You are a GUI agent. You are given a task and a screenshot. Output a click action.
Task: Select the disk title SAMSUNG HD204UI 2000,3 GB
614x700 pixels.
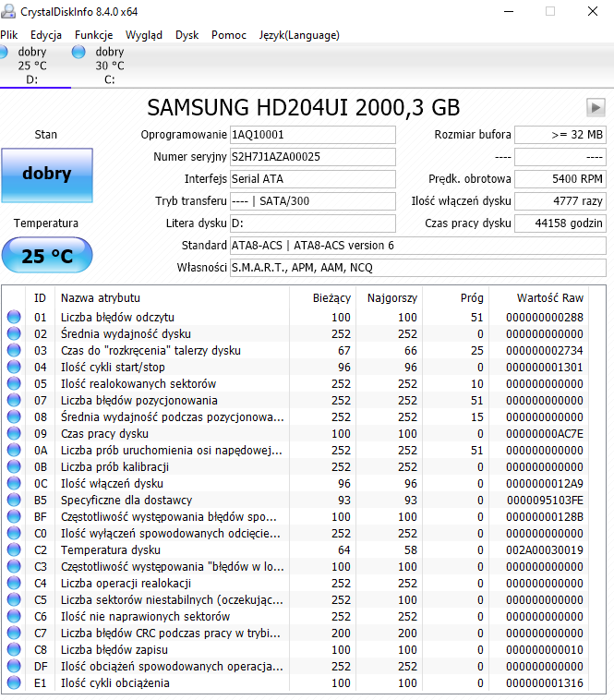304,108
